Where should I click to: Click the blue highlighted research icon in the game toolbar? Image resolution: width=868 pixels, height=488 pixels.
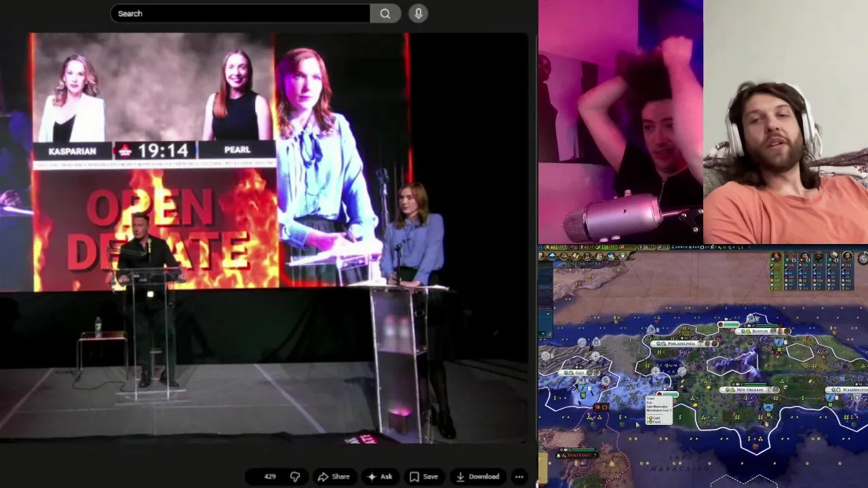coord(552,256)
